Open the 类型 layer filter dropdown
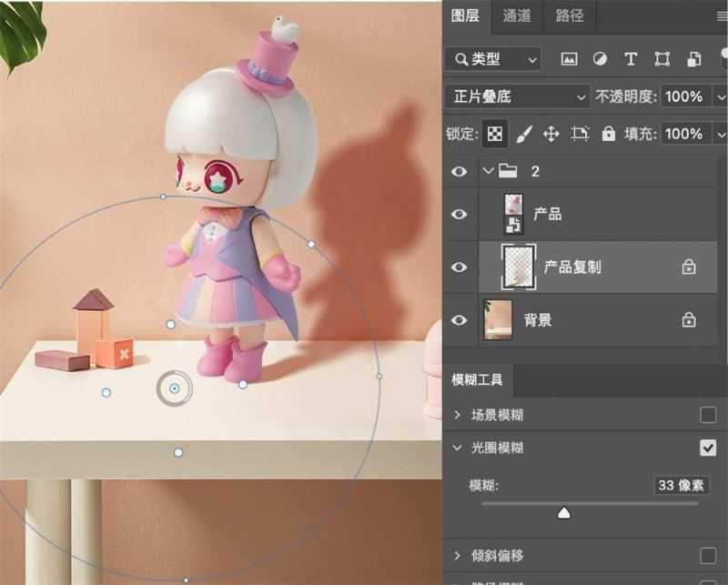Viewport: 728px width, 585px height. click(493, 59)
